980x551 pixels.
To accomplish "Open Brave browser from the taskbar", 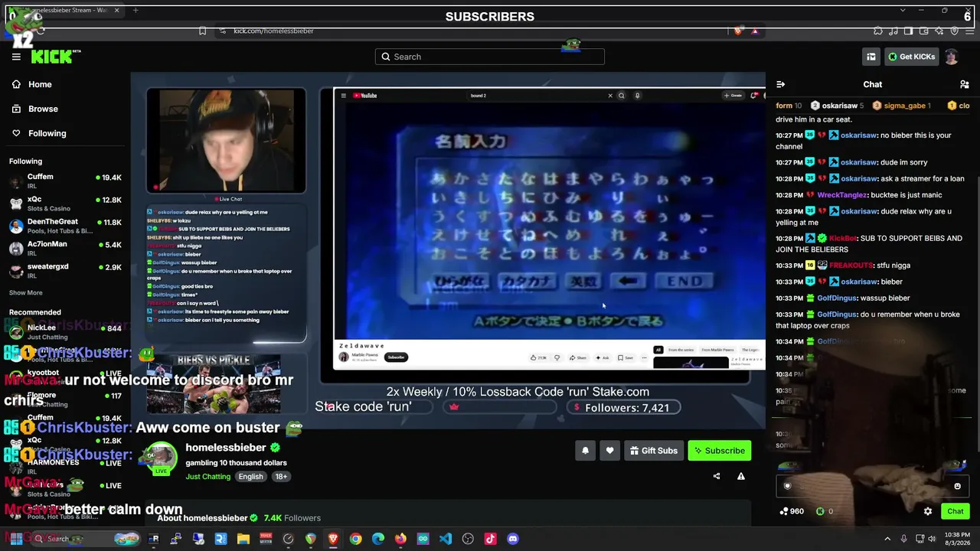I will pyautogui.click(x=333, y=539).
